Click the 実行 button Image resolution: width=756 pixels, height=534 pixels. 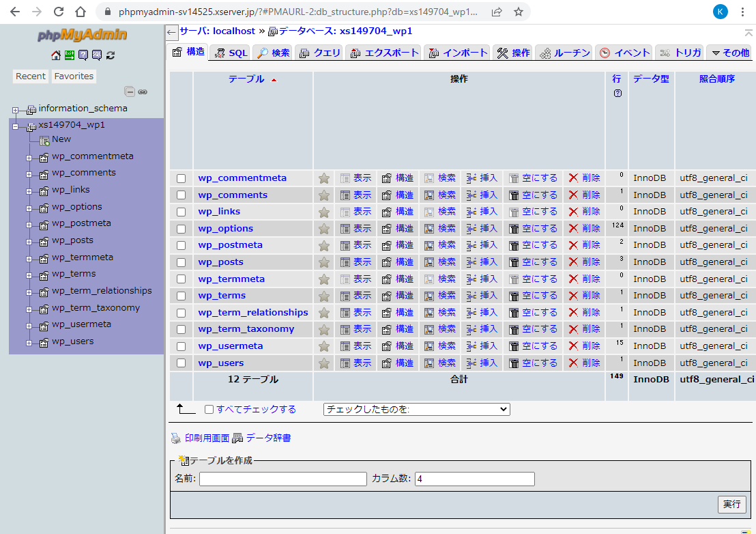tap(731, 504)
